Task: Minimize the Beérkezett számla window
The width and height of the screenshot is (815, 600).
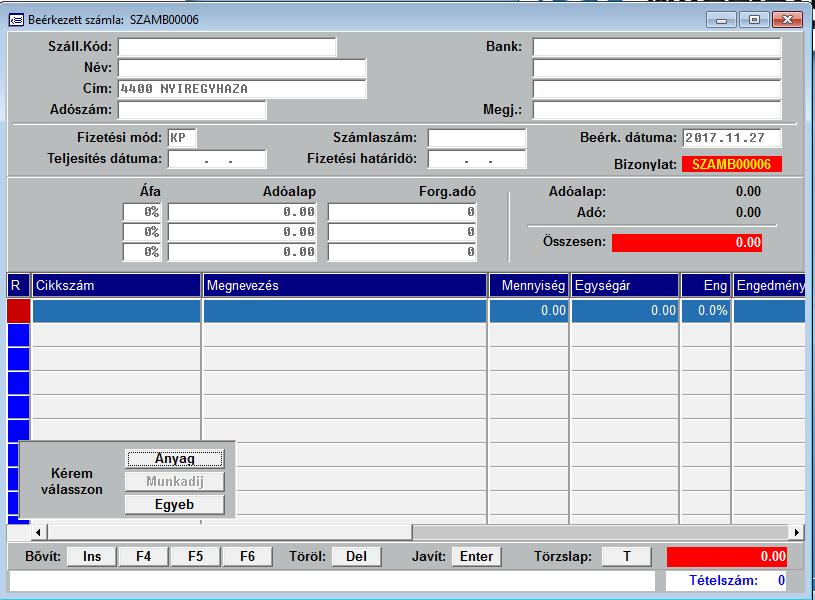Action: tap(721, 20)
